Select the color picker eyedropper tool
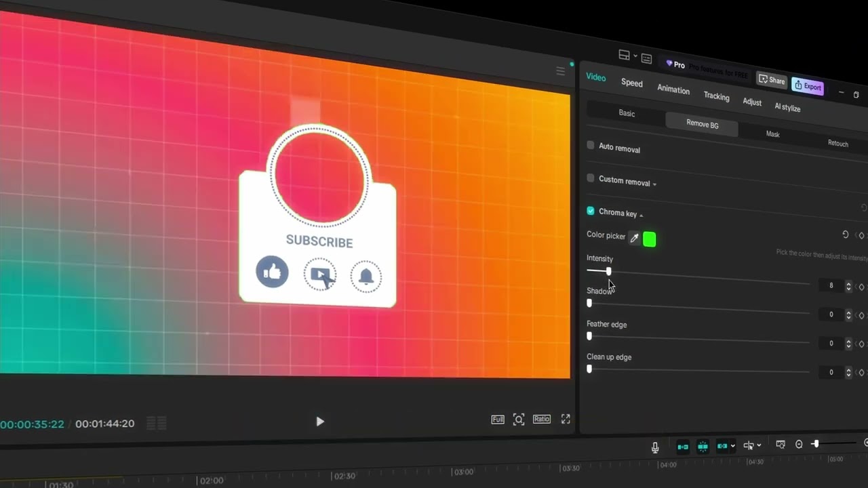 [634, 238]
